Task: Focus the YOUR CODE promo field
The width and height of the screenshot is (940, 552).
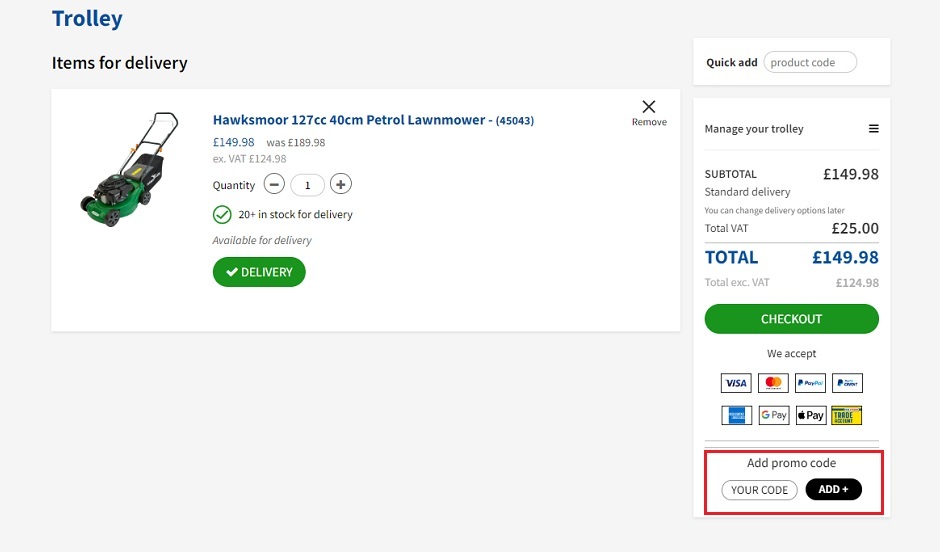Action: point(760,490)
